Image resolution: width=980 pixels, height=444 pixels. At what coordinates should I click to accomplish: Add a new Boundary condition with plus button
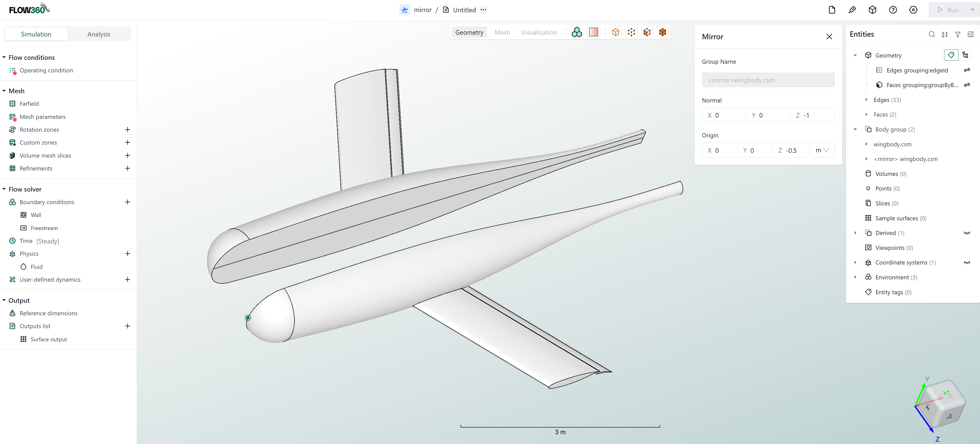(127, 202)
